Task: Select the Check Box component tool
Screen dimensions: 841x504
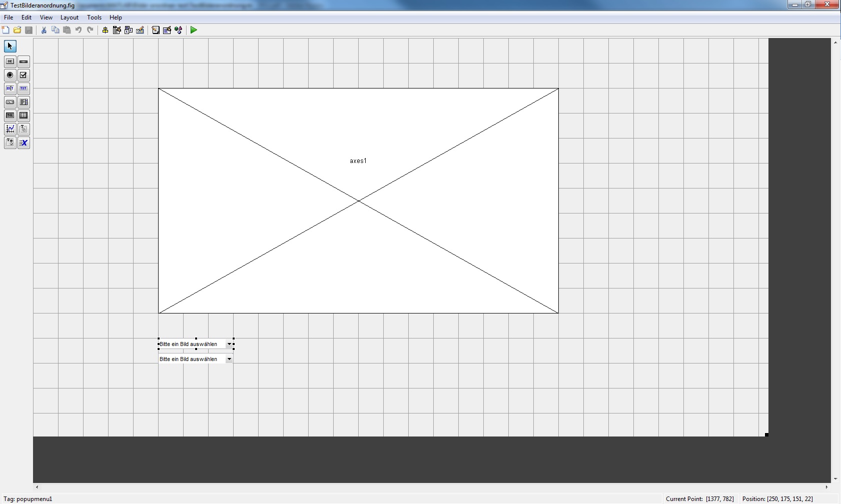Action: click(x=24, y=75)
